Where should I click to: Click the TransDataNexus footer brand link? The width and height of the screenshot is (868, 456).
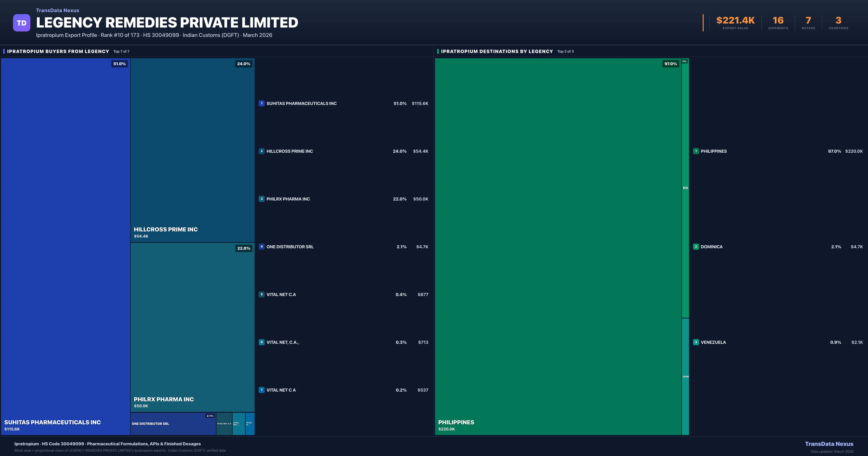point(829,444)
